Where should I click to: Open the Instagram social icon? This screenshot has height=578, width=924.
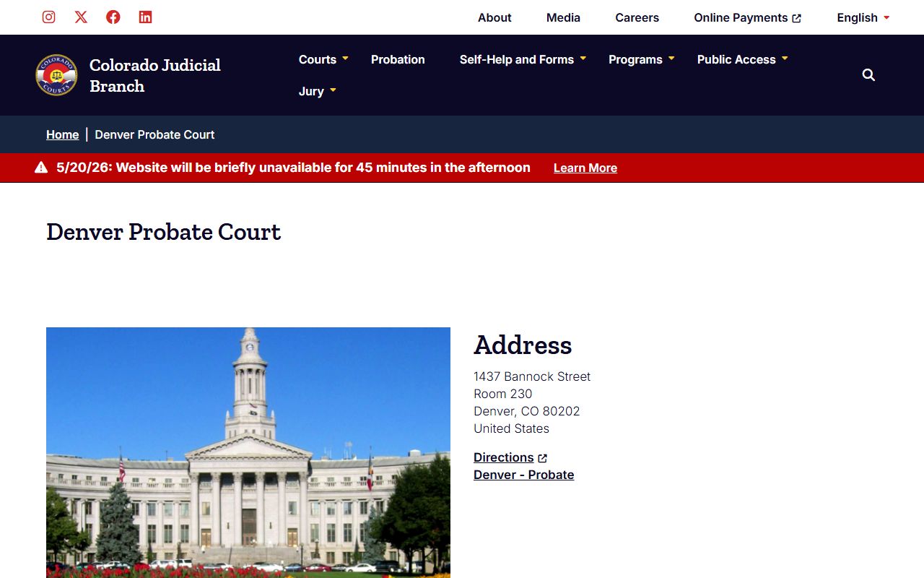click(x=48, y=17)
